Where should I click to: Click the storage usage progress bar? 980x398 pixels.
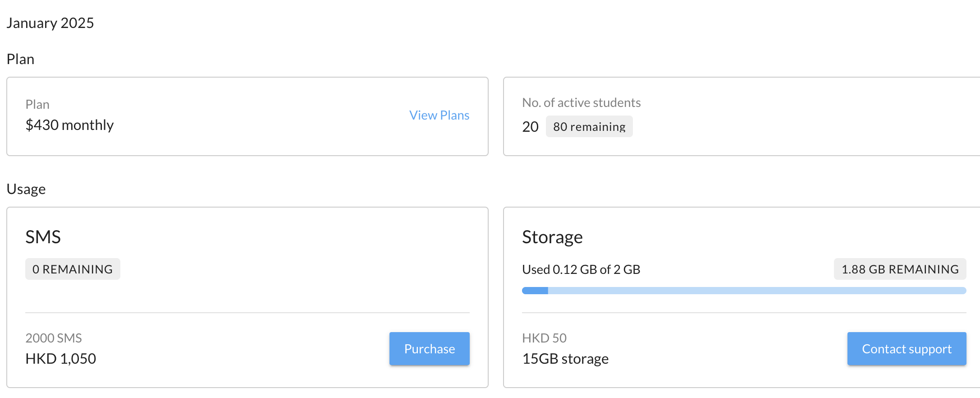coord(744,291)
